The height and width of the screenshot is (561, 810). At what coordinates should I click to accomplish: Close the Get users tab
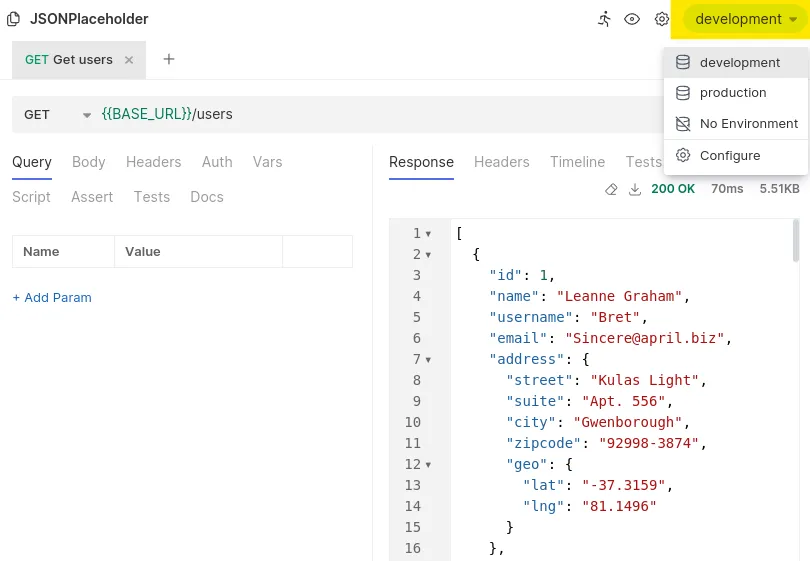129,60
